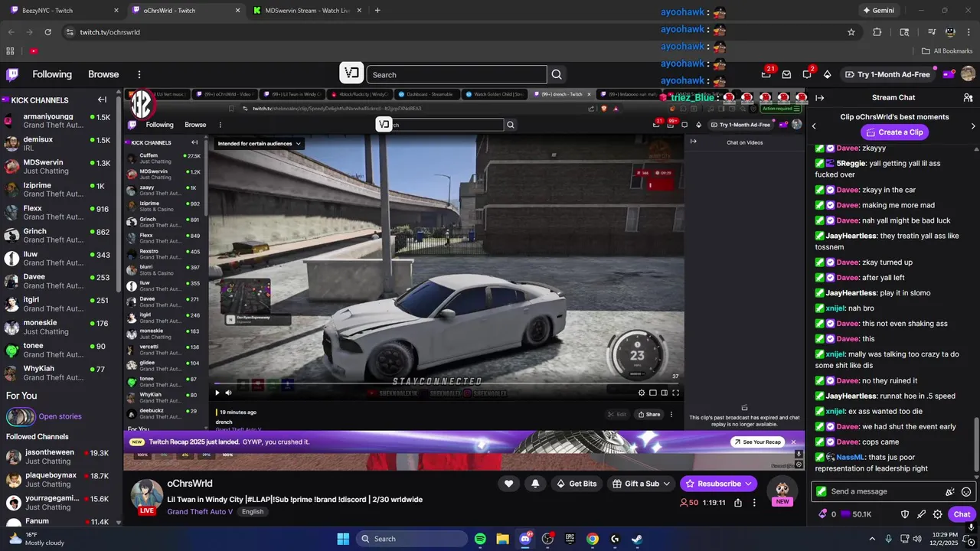Go to the previous chat highlight card
The width and height of the screenshot is (980, 551).
[814, 126]
